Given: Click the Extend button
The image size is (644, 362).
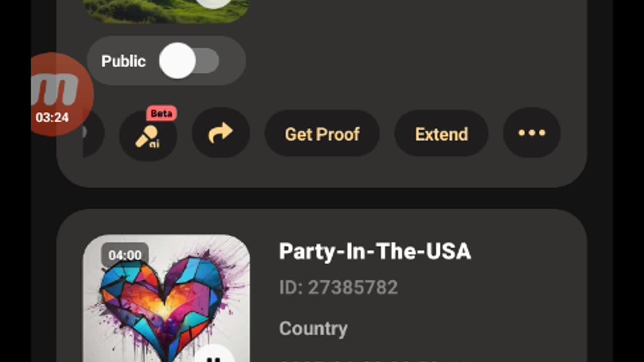Looking at the screenshot, I should pyautogui.click(x=441, y=134).
